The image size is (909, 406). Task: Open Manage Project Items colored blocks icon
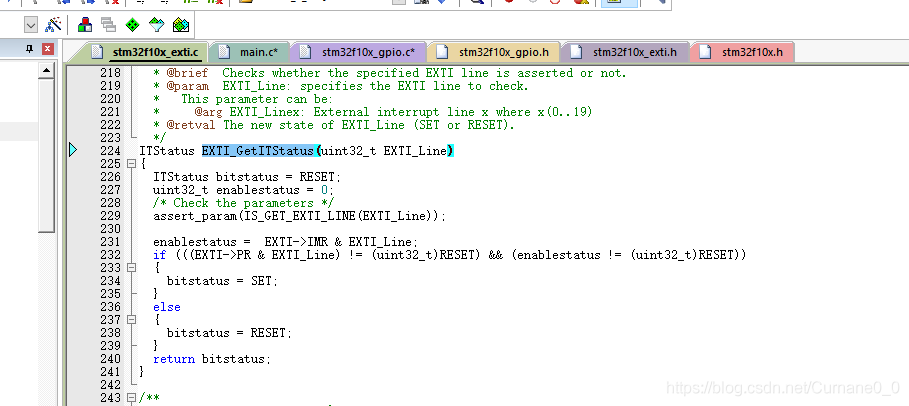click(x=85, y=24)
